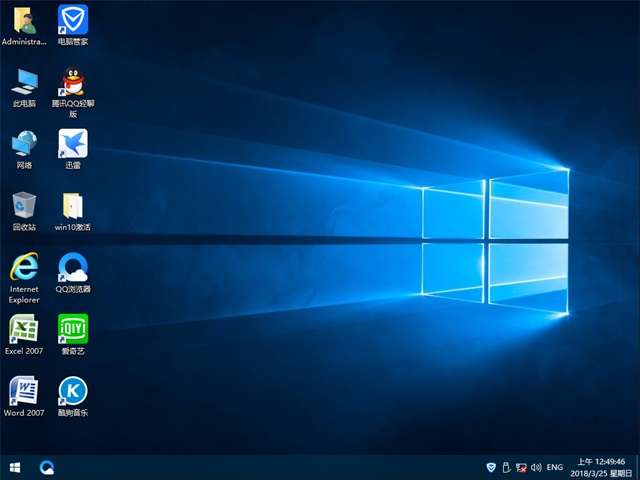
Task: Click the 此电脑 (This PC) icon
Action: point(24,81)
